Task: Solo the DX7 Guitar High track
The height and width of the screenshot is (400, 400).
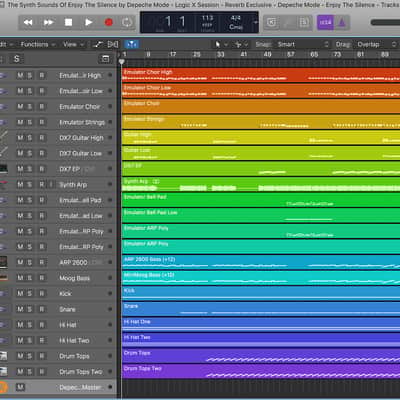Action: 30,138
